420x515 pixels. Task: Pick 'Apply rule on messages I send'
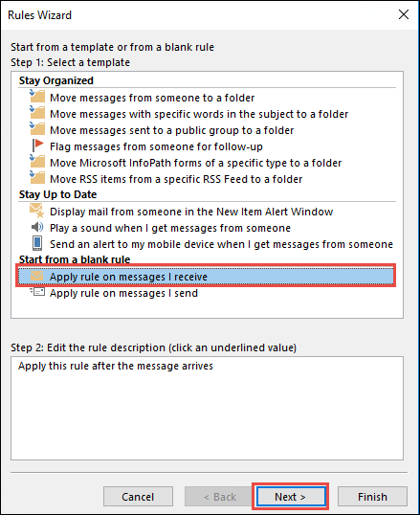(x=123, y=293)
